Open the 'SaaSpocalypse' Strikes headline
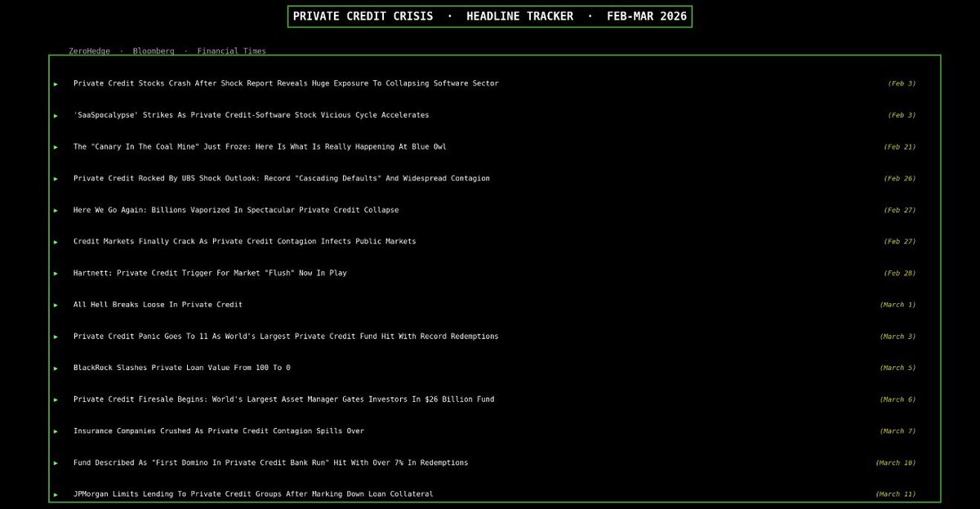Image resolution: width=980 pixels, height=509 pixels. [251, 115]
